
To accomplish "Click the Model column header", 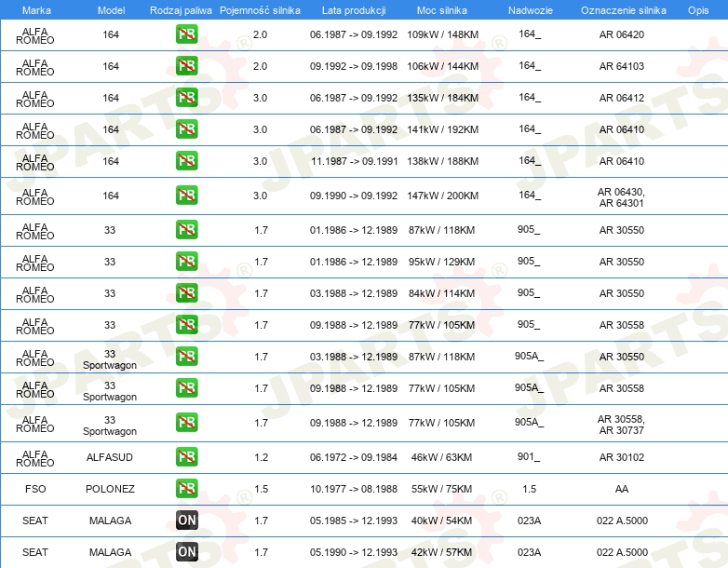I will (111, 10).
